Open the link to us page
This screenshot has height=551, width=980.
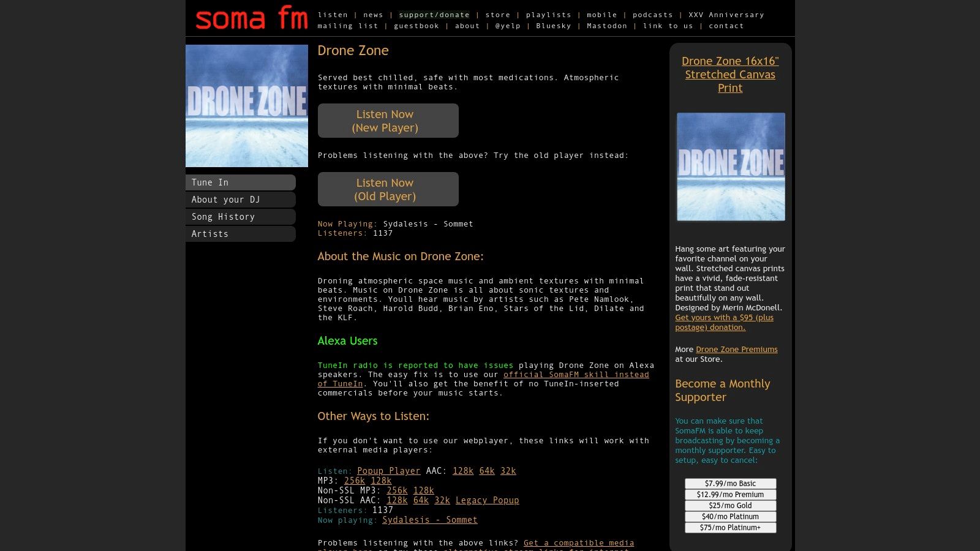[x=668, y=26]
